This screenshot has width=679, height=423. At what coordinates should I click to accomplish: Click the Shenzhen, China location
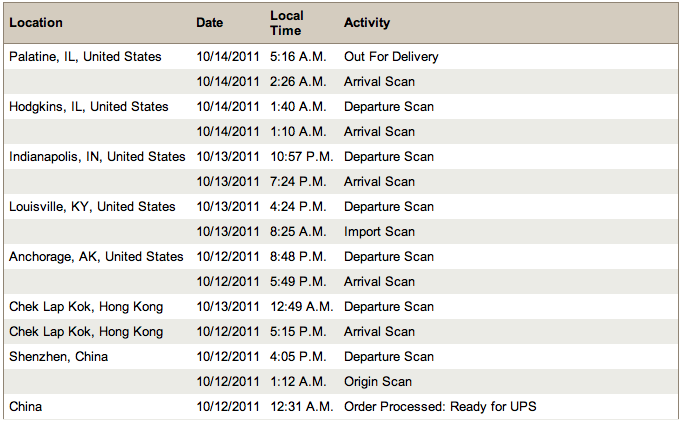[58, 357]
